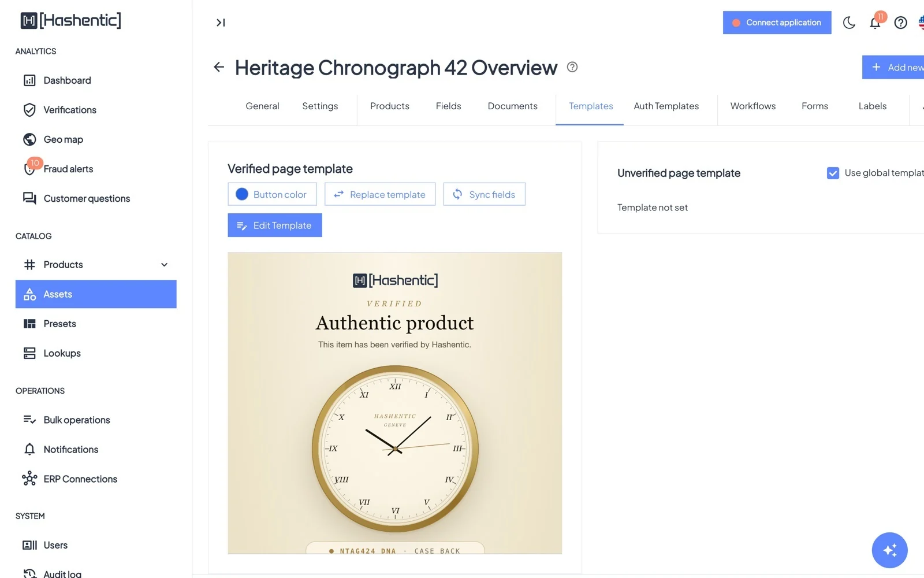
Task: Open the Workflows tab
Action: pyautogui.click(x=752, y=106)
